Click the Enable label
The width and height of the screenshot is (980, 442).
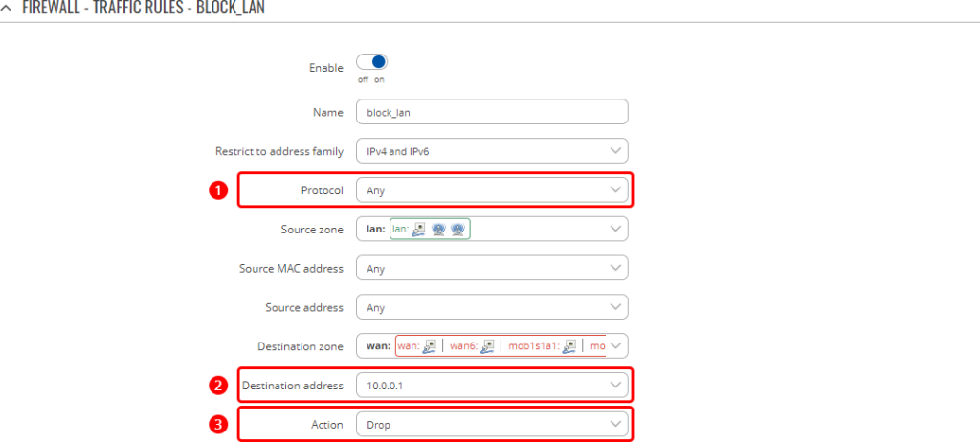[326, 68]
